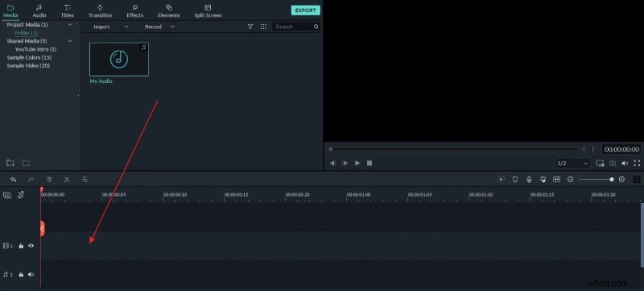Open the Audio Mixer icon
Screen dimensions: 644x291
(543, 180)
